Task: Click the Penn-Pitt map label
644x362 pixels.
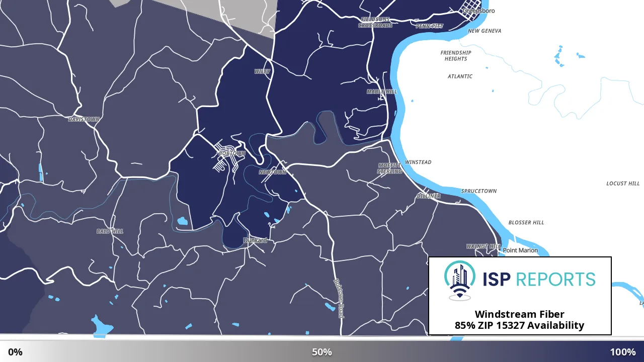Action: click(x=430, y=26)
